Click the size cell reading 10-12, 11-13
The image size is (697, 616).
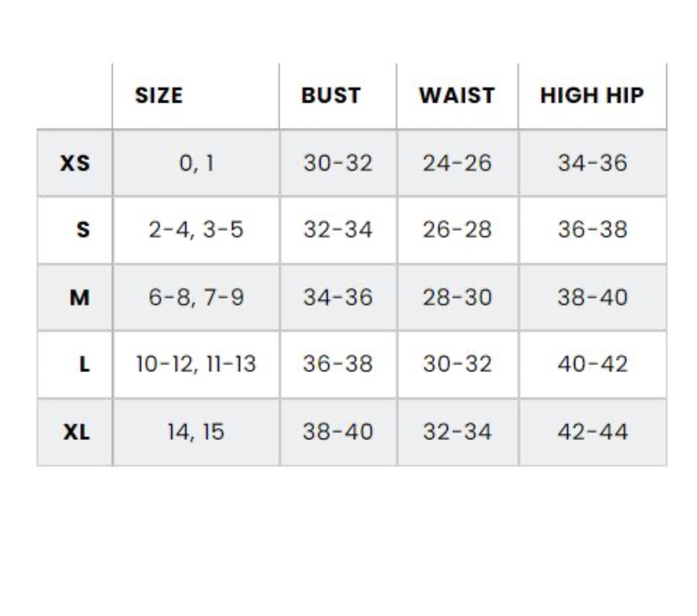click(196, 364)
